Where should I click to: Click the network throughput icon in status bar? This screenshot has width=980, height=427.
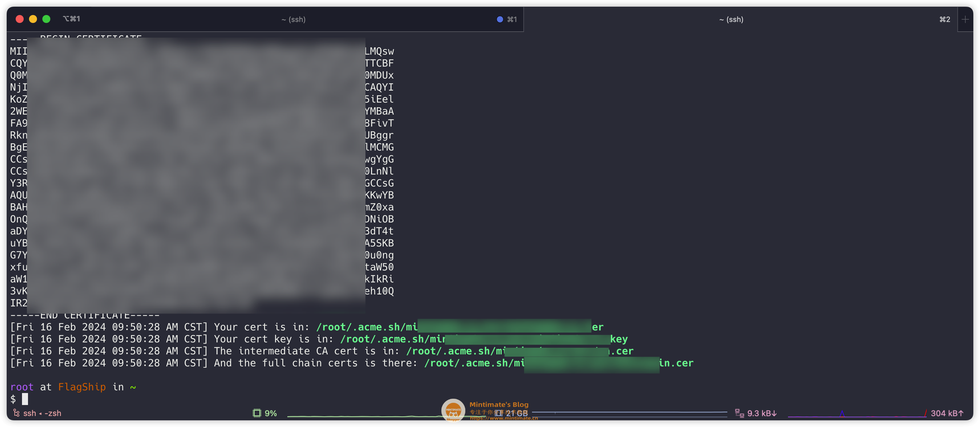739,413
